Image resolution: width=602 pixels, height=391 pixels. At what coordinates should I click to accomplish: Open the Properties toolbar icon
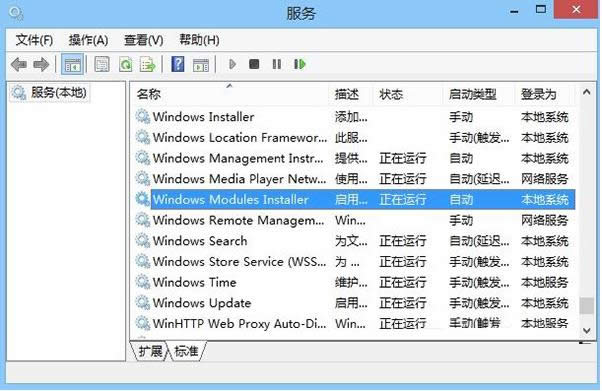[x=102, y=64]
